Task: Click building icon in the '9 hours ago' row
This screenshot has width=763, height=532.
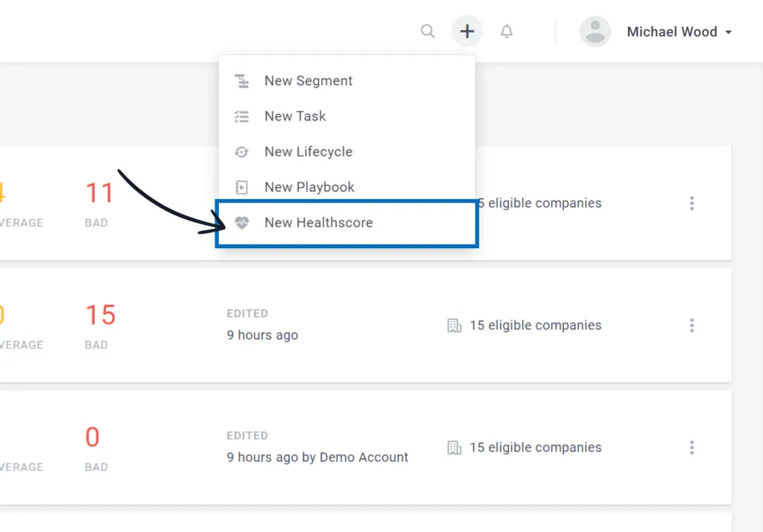Action: (454, 326)
